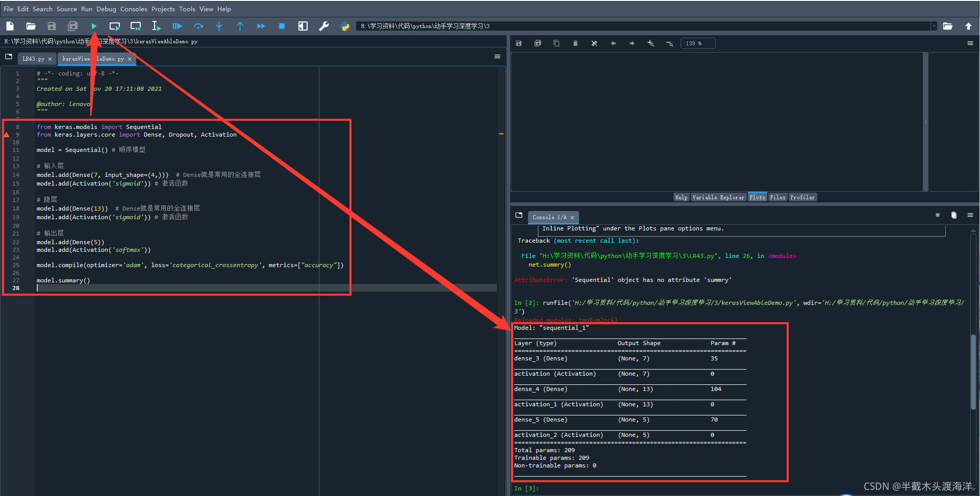
Task: Open the Projects menu
Action: coord(163,9)
